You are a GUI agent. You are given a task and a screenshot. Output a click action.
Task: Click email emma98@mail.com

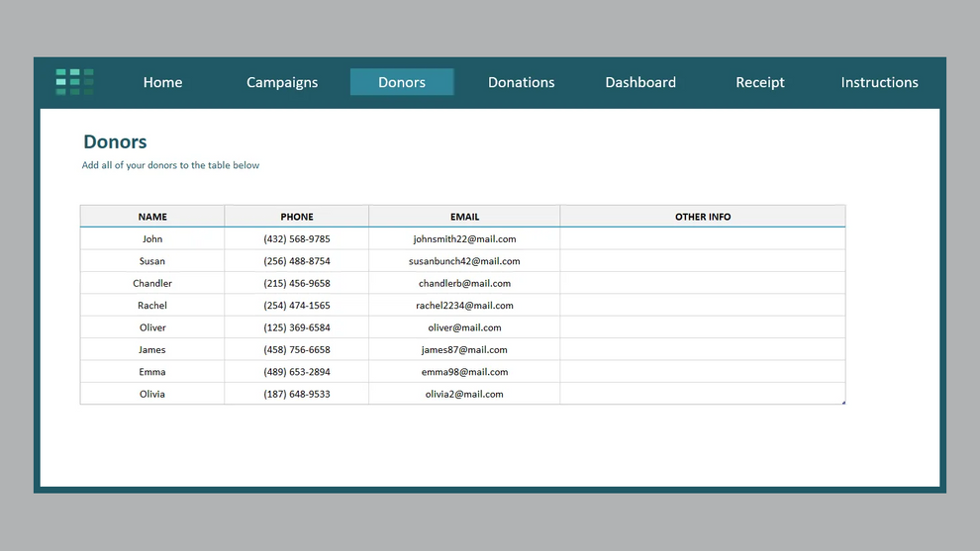(464, 372)
